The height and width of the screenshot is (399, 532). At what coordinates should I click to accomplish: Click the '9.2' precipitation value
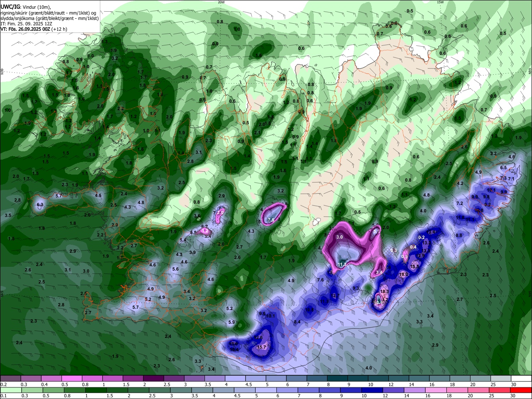coord(488,204)
